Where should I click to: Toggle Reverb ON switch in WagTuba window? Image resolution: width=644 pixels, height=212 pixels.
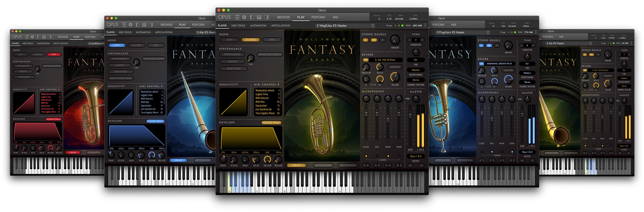pos(366,60)
